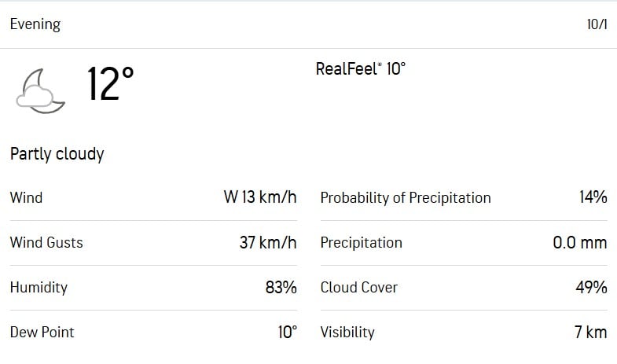Screen dimensions: 617x364
Task: Select the Wind Gusts label
Action: point(46,242)
